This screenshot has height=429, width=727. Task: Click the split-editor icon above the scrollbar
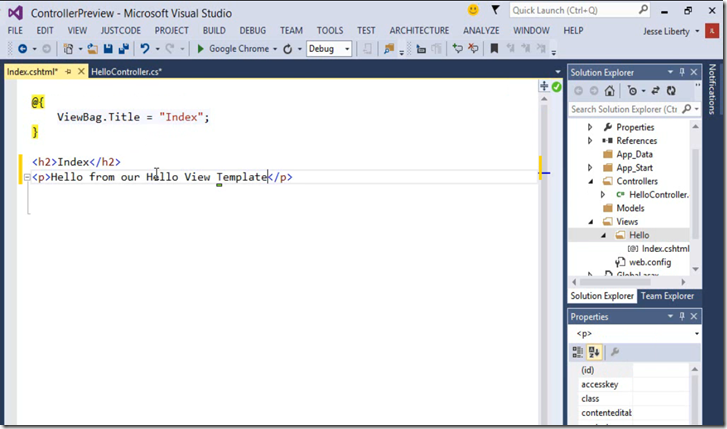click(x=544, y=86)
